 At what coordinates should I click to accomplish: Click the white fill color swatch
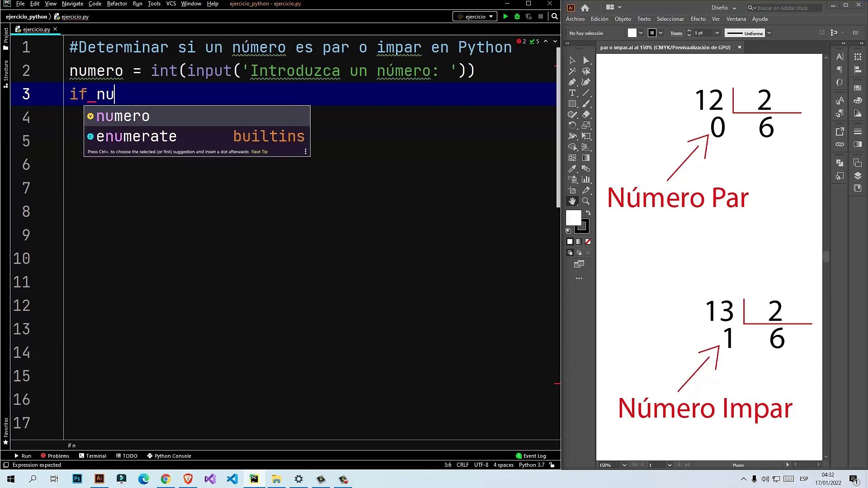(x=573, y=218)
